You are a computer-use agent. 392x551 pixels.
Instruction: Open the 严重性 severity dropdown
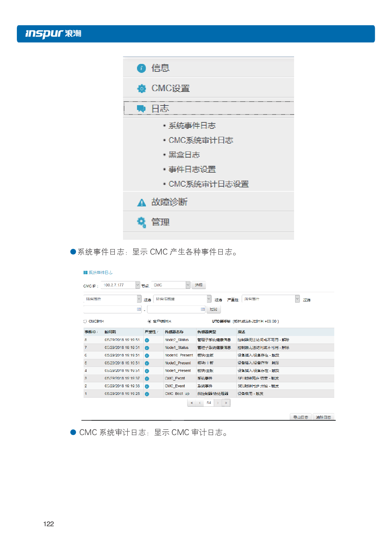coord(297,298)
